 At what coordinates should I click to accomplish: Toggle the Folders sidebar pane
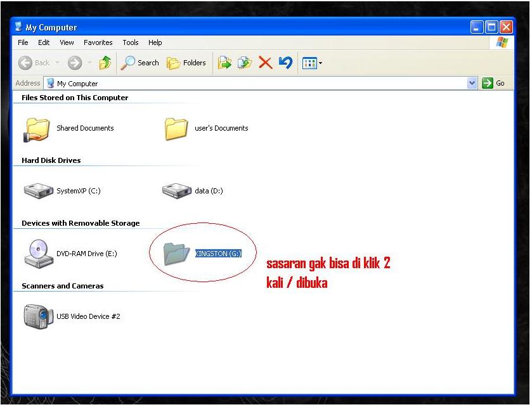pyautogui.click(x=186, y=62)
